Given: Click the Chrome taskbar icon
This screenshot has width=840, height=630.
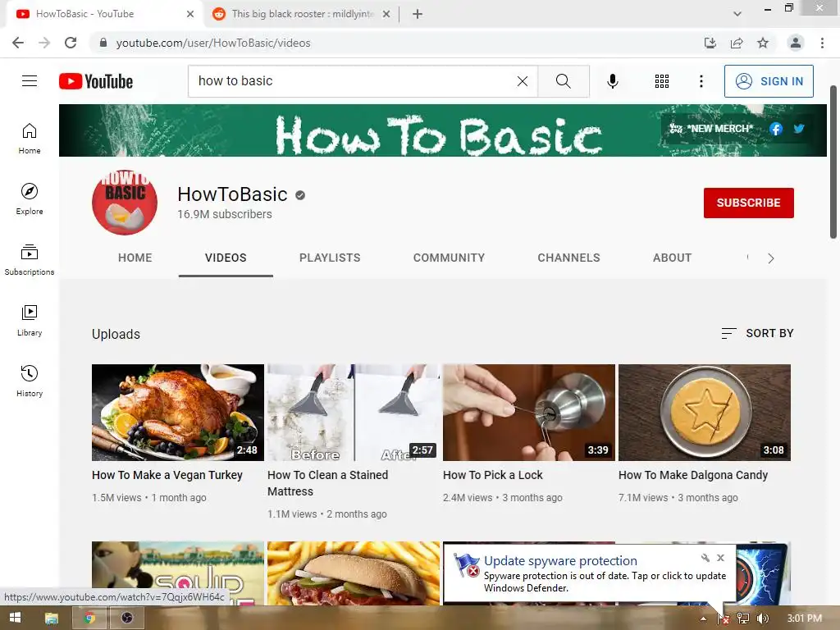Looking at the screenshot, I should (89, 619).
